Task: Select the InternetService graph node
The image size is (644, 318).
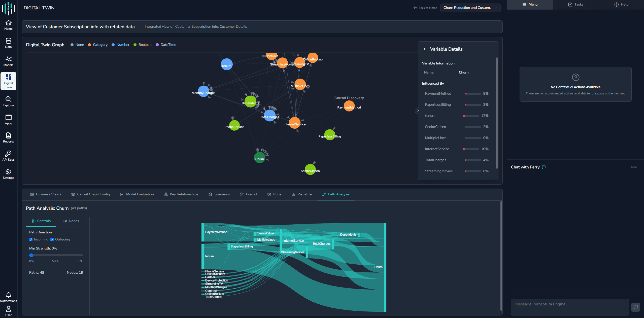Action: pyautogui.click(x=294, y=123)
